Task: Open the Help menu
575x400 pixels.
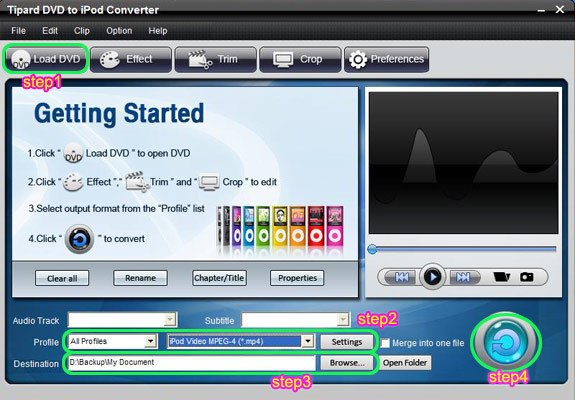Action: tap(158, 31)
